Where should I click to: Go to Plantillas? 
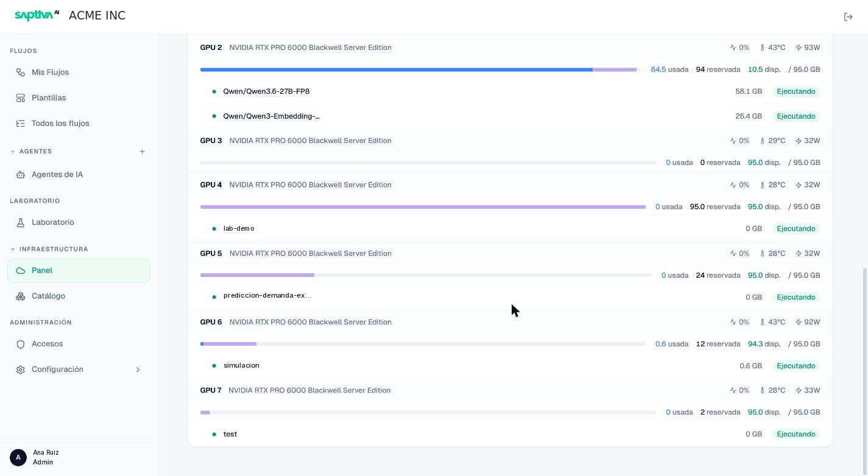(x=79, y=98)
